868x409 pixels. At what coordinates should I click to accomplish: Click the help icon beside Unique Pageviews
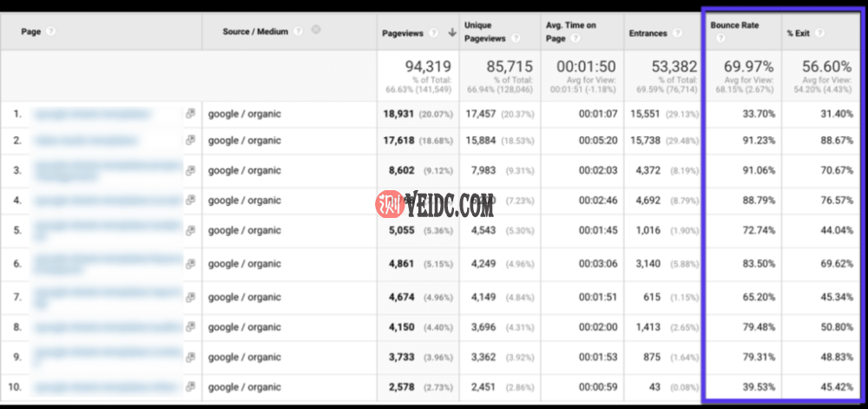pos(516,38)
